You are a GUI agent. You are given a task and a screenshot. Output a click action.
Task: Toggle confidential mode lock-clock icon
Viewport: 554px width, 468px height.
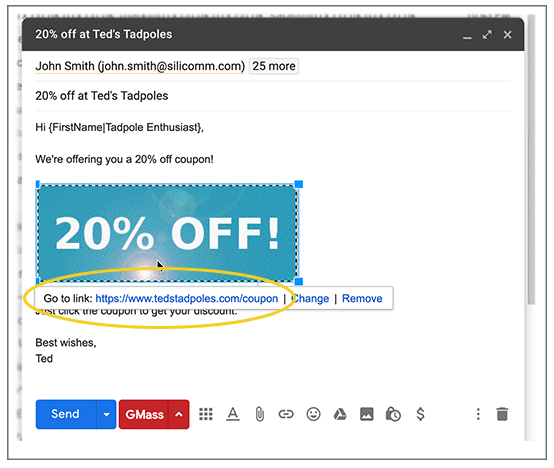click(x=393, y=414)
